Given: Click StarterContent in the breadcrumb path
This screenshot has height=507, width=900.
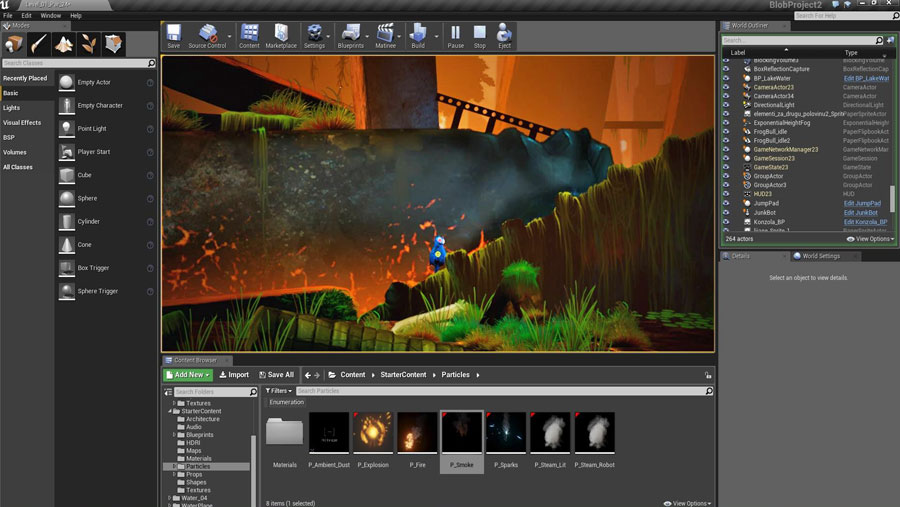Looking at the screenshot, I should pos(403,375).
